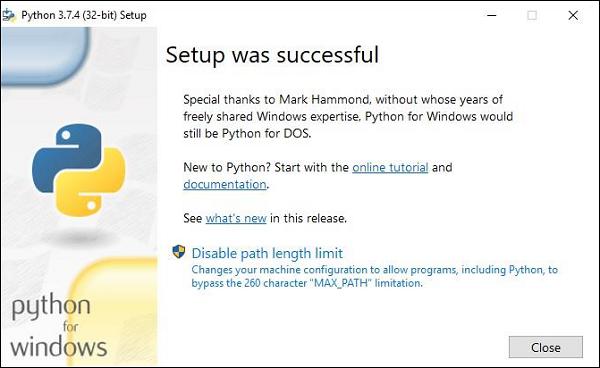Click the blue rounded shape in sidebar top
The width and height of the screenshot is (600, 368).
[x=46, y=55]
